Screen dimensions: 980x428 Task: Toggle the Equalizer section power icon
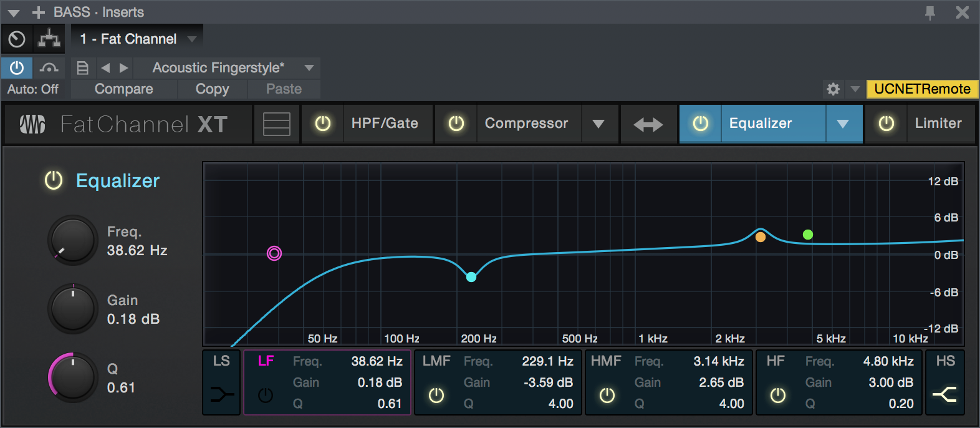[x=54, y=180]
